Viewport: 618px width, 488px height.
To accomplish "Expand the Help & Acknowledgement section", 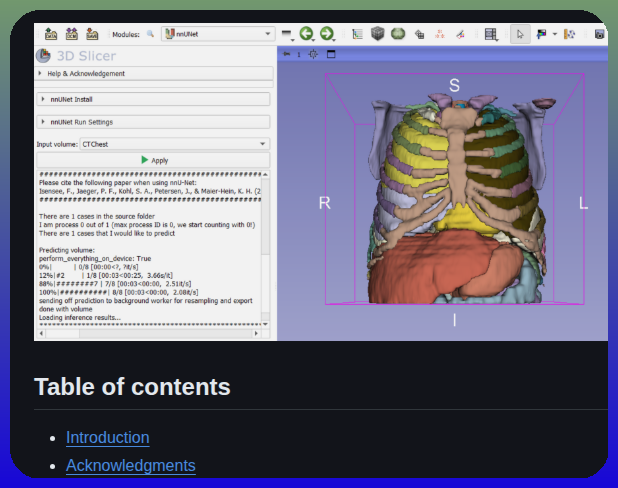I will point(154,74).
